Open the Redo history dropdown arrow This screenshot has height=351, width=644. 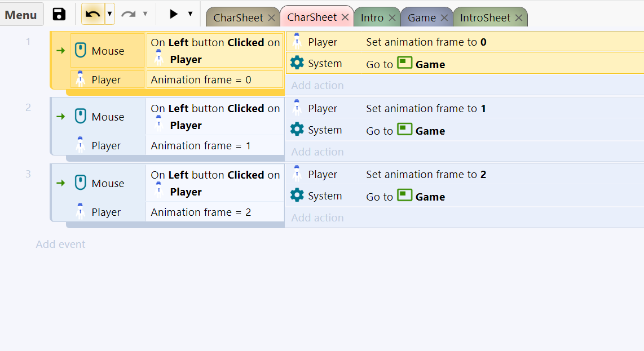[145, 14]
